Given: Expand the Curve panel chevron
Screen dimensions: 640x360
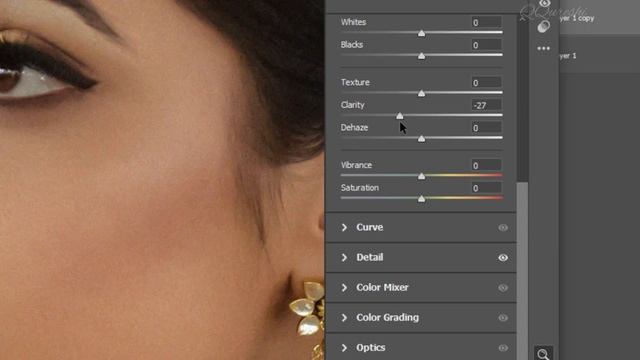Looking at the screenshot, I should tap(344, 227).
